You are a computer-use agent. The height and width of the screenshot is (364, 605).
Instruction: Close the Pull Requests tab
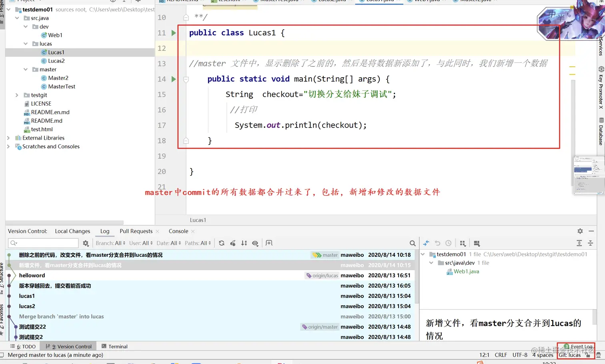158,231
